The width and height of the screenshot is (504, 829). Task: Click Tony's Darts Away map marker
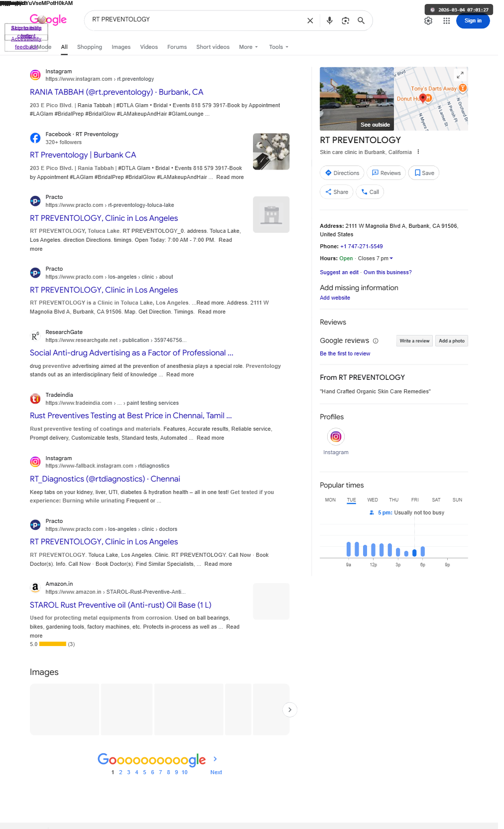point(463,88)
